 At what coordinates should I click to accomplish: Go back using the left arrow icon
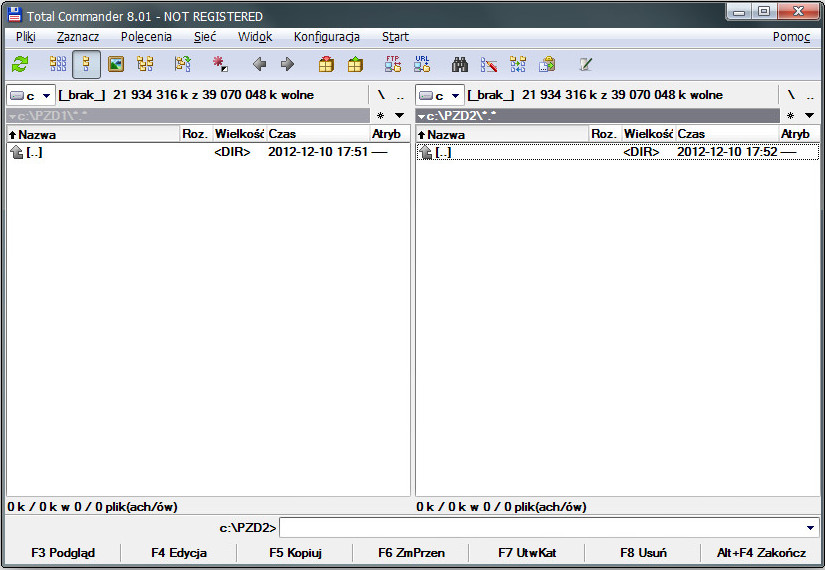(259, 64)
